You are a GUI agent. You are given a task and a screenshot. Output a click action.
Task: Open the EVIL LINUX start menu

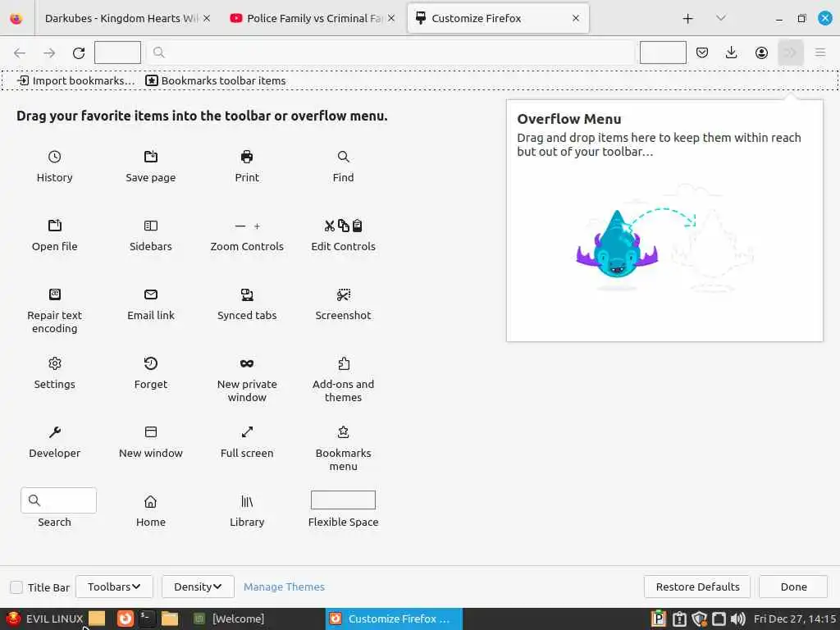click(x=45, y=619)
